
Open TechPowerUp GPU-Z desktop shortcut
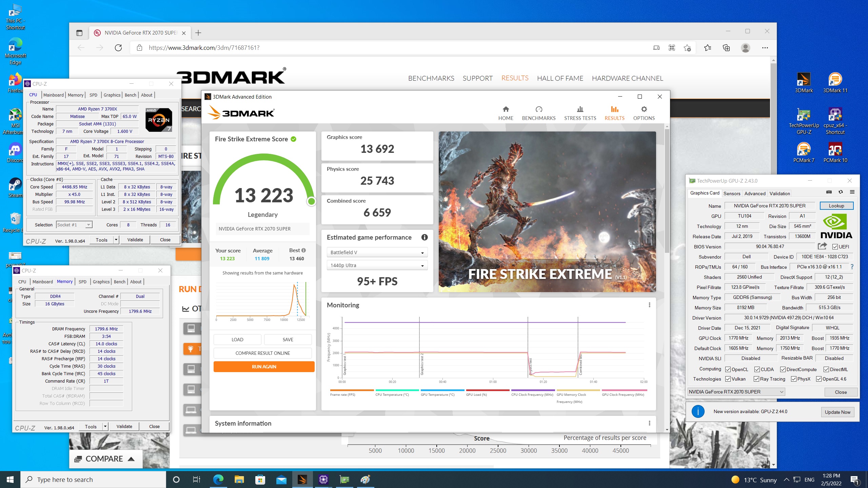point(804,121)
